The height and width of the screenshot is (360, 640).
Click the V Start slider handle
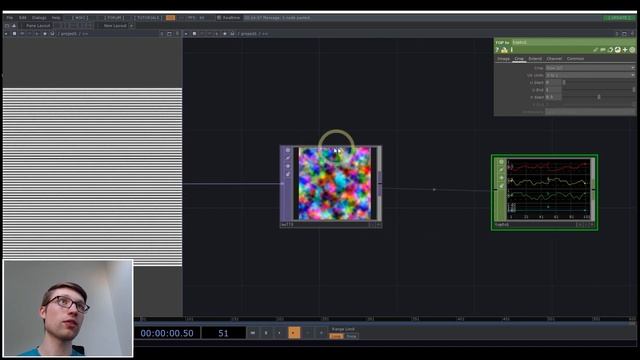(599, 97)
